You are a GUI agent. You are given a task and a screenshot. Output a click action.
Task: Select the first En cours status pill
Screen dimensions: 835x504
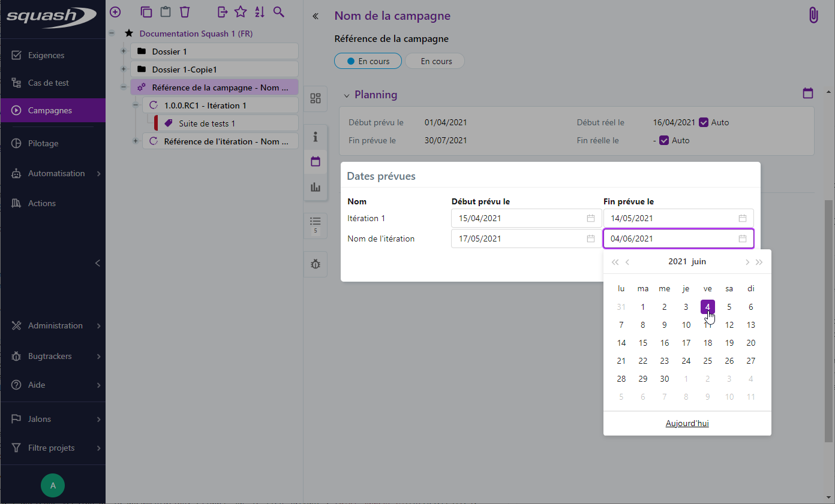pyautogui.click(x=368, y=61)
